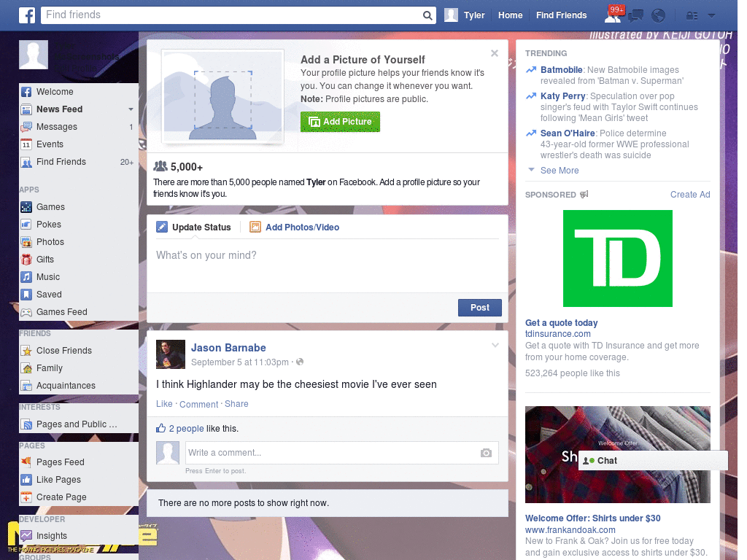Image resolution: width=747 pixels, height=560 pixels.
Task: Click Share link on Highlander post
Action: (x=236, y=404)
